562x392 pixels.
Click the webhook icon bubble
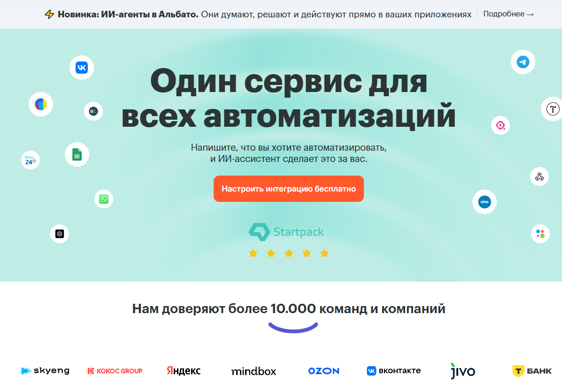click(539, 177)
